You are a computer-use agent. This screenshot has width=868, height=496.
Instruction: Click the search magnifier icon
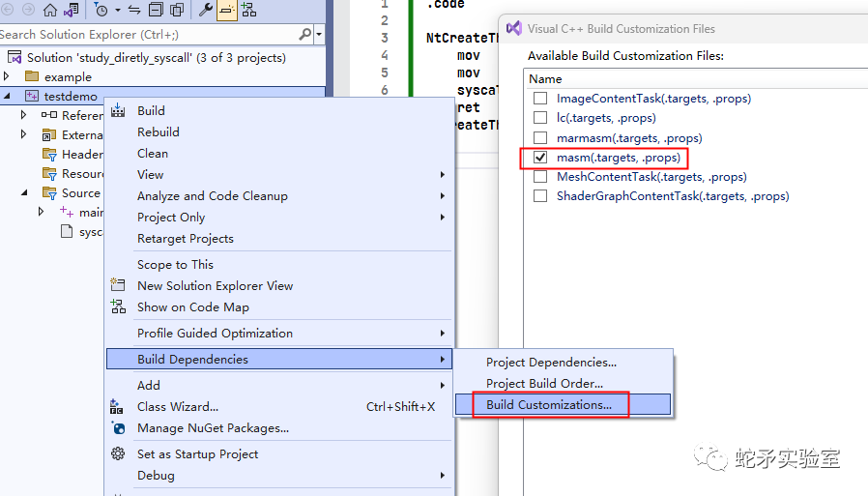point(305,34)
